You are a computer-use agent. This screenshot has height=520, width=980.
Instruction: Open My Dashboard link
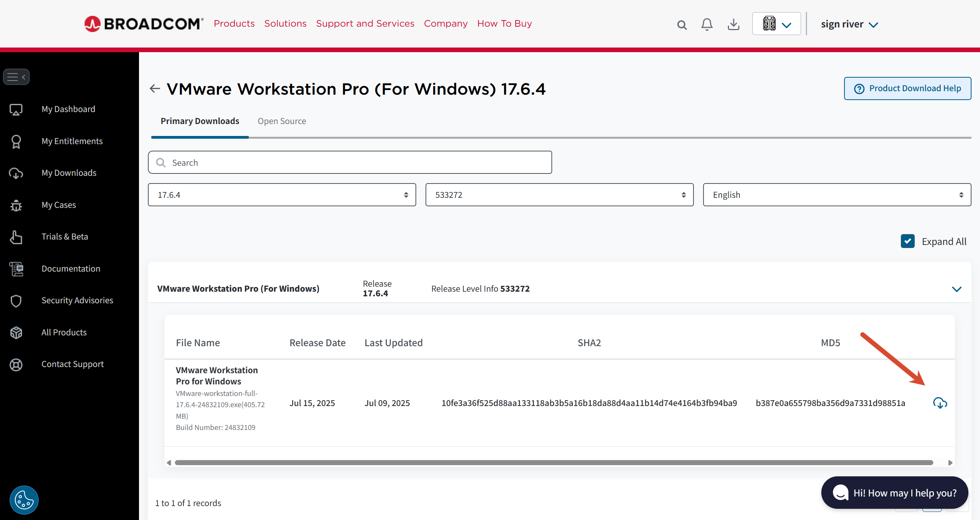(68, 109)
